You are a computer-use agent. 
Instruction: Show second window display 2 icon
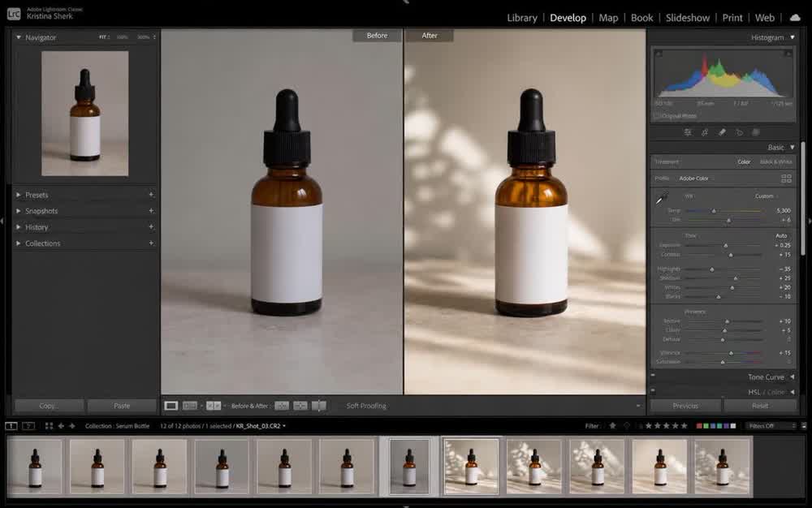pyautogui.click(x=28, y=426)
